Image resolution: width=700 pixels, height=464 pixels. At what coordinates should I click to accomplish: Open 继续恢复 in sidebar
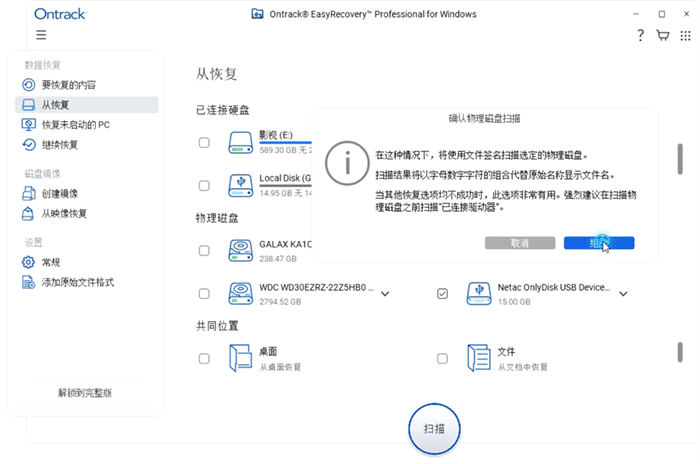(x=86, y=145)
